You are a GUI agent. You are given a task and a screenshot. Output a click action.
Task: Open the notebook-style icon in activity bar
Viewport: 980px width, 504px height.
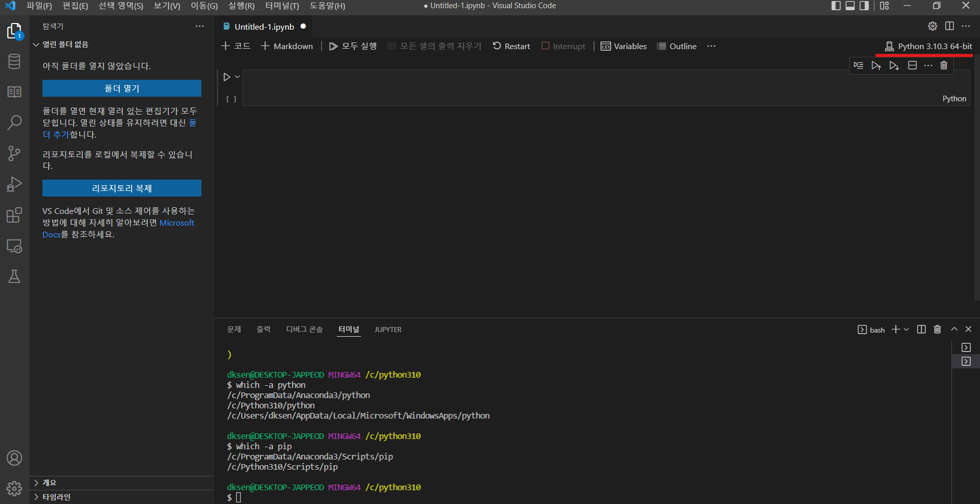point(14,92)
